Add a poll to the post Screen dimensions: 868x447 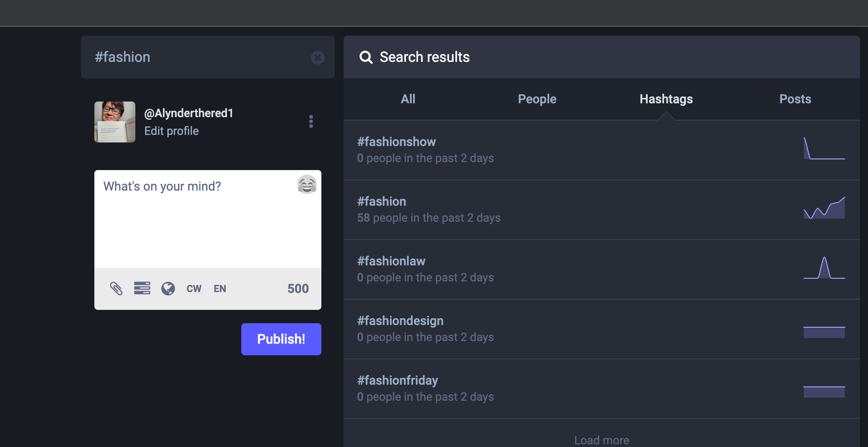click(x=142, y=289)
